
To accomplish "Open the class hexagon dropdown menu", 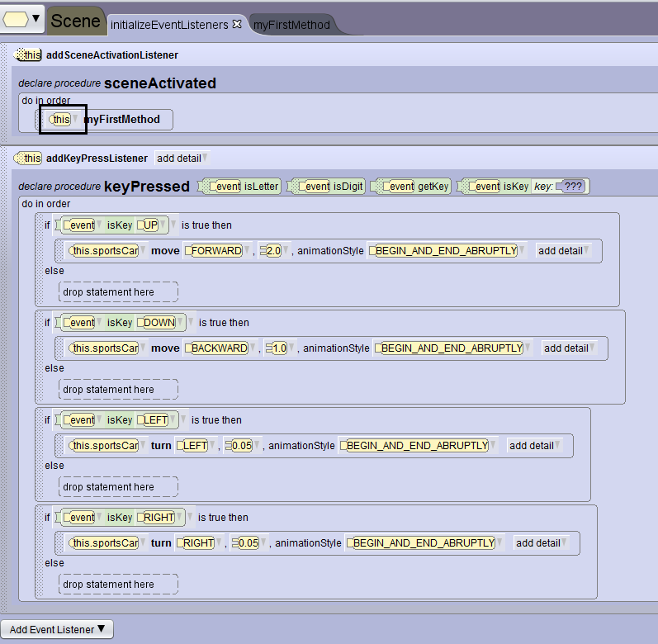I will (21, 19).
